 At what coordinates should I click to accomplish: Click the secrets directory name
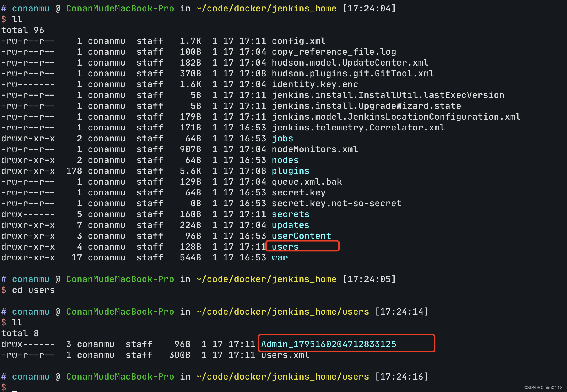pos(290,214)
